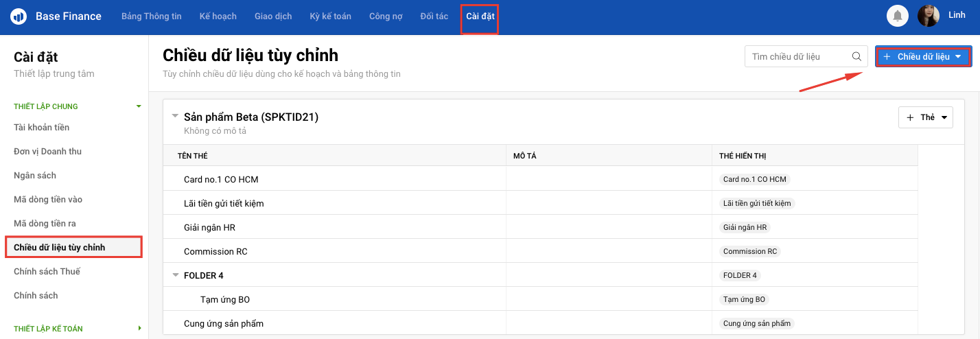980x339 pixels.
Task: Open the Kế hoạch tab
Action: [x=218, y=16]
